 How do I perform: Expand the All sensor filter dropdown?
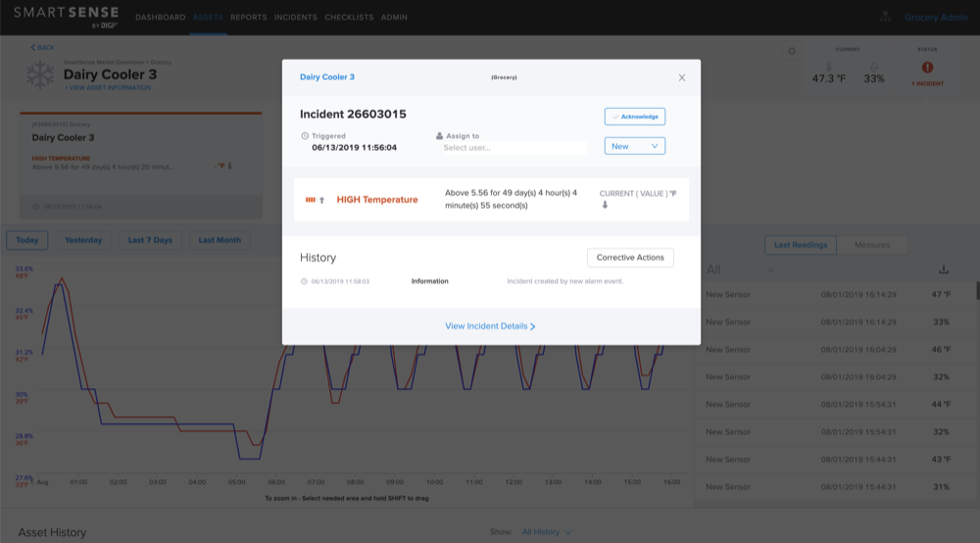740,270
